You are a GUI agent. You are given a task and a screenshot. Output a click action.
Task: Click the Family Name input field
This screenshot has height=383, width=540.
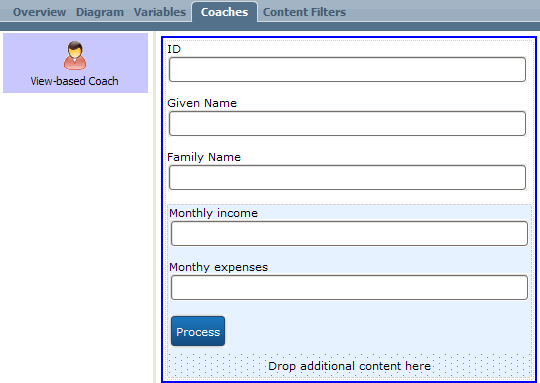(x=347, y=177)
